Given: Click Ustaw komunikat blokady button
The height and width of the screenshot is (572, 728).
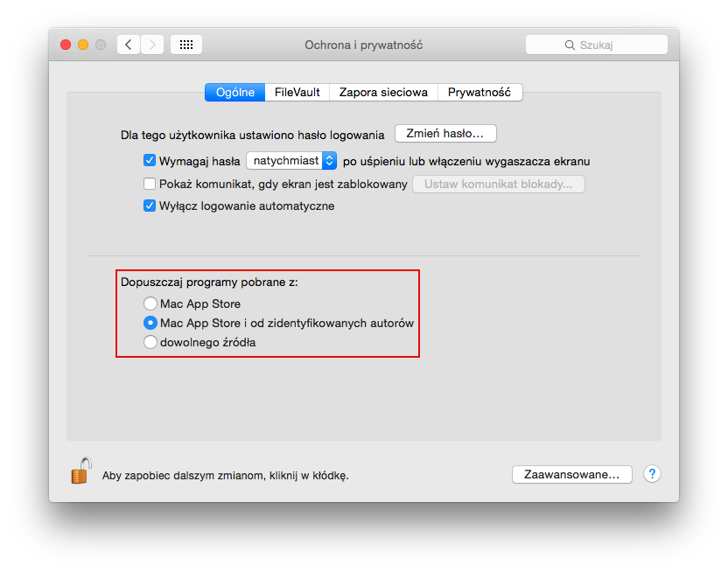Looking at the screenshot, I should pos(499,185).
